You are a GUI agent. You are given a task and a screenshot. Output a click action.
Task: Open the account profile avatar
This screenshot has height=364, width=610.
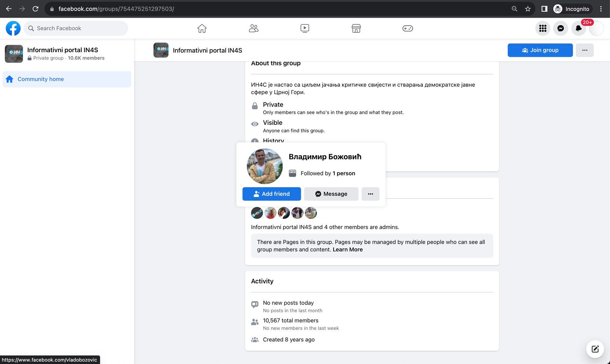597,28
